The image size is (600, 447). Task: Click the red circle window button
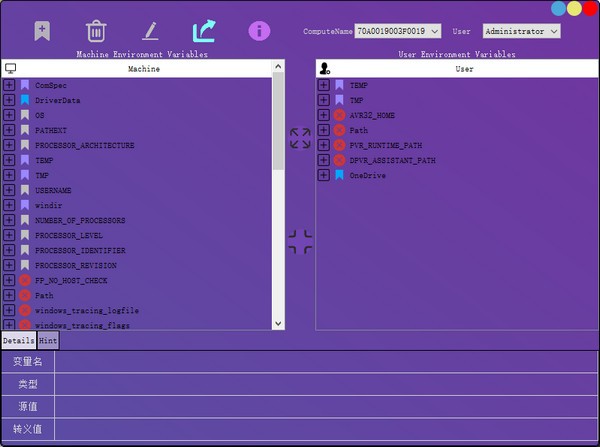coord(590,8)
